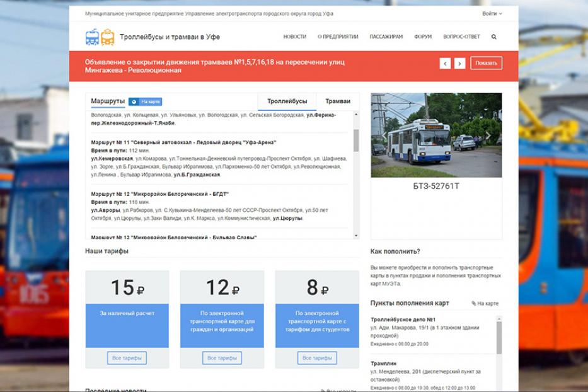Click the 'Показать' announcement button
The image size is (588, 392).
486,63
